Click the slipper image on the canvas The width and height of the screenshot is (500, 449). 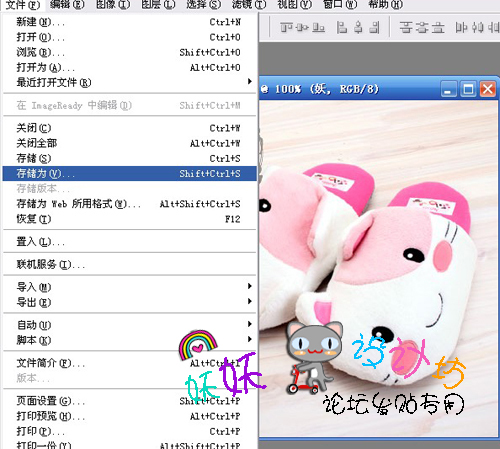[x=379, y=269]
